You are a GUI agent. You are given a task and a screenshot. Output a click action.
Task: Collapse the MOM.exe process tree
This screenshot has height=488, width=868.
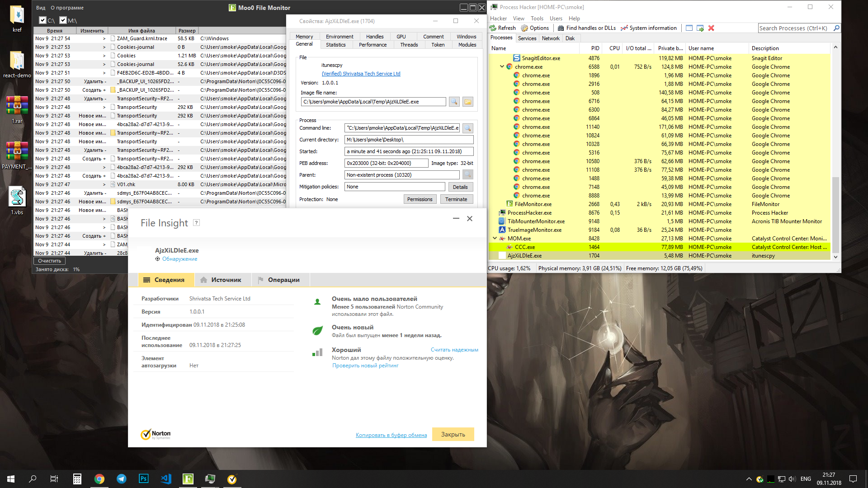pos(495,238)
